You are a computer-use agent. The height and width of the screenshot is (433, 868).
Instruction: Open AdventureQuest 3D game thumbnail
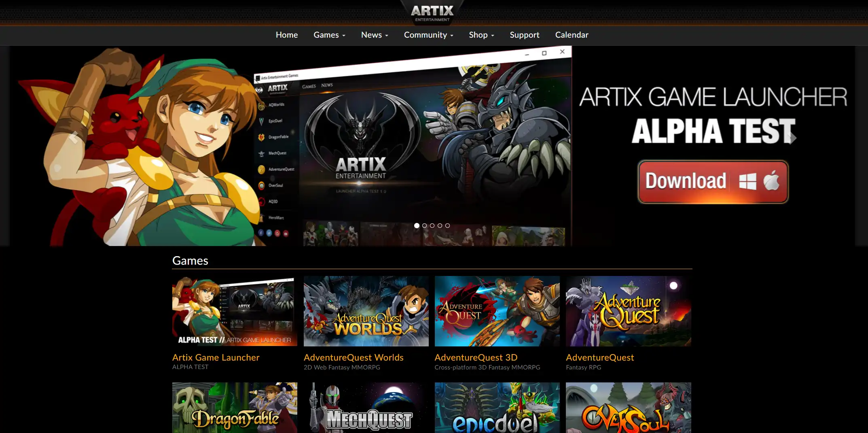pyautogui.click(x=497, y=311)
